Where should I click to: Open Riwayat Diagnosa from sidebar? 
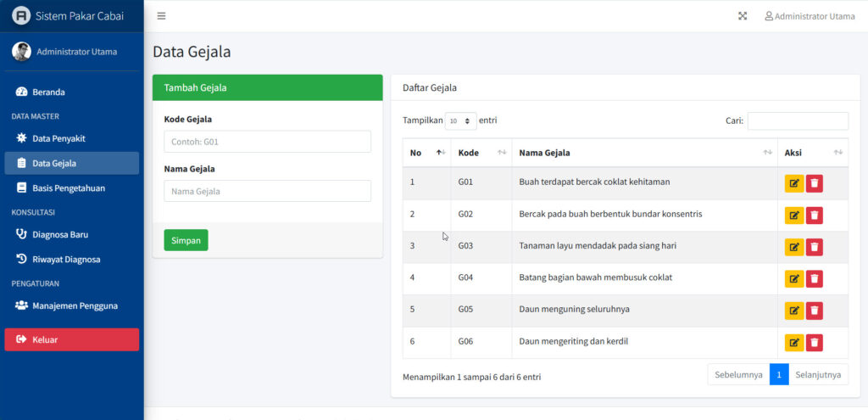click(x=66, y=260)
